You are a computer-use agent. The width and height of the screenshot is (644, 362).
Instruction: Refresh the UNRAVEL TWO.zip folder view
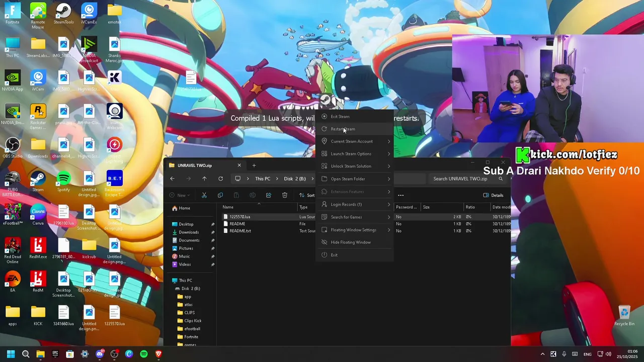click(220, 178)
